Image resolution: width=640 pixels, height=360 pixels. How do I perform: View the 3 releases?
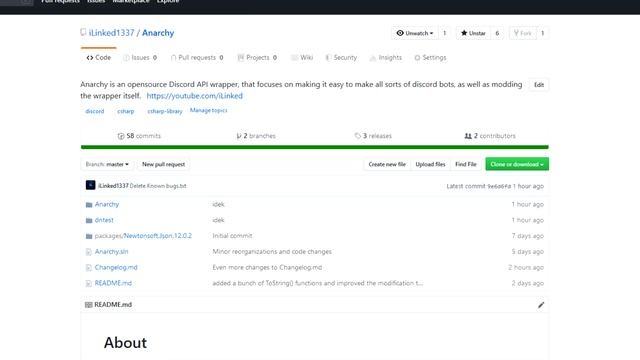click(x=373, y=136)
